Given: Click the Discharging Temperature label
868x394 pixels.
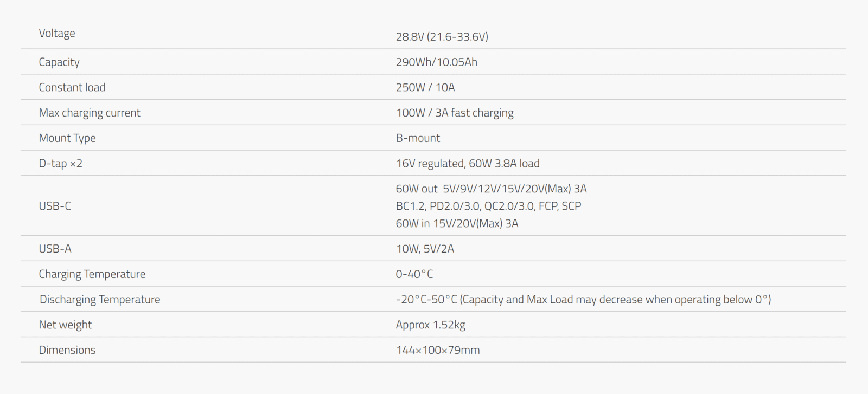Looking at the screenshot, I should click(x=100, y=300).
